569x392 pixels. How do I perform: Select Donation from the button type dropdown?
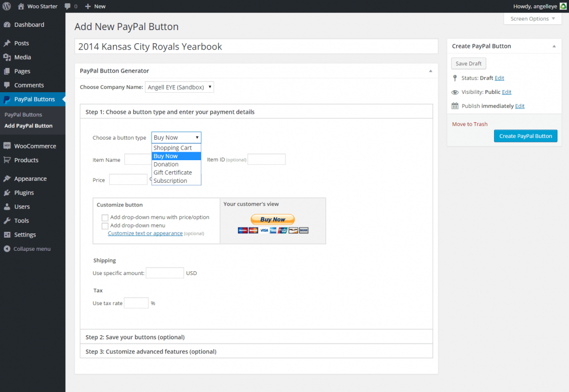[165, 164]
